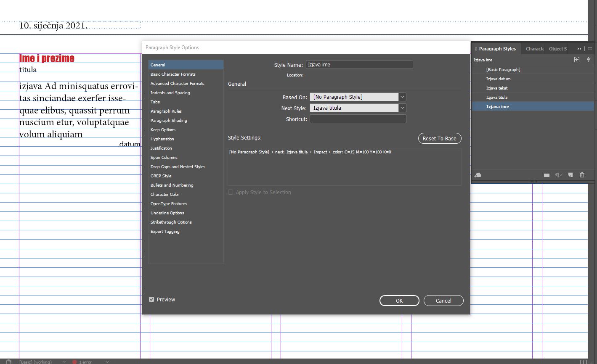Open Paragraph Rules category
This screenshot has width=597, height=364.
186,111
